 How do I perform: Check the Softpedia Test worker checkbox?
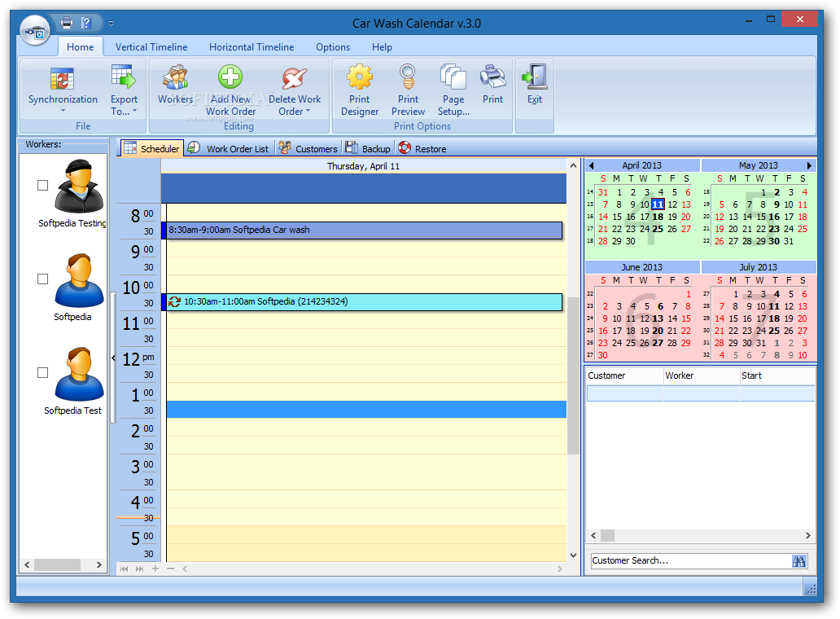pyautogui.click(x=43, y=372)
